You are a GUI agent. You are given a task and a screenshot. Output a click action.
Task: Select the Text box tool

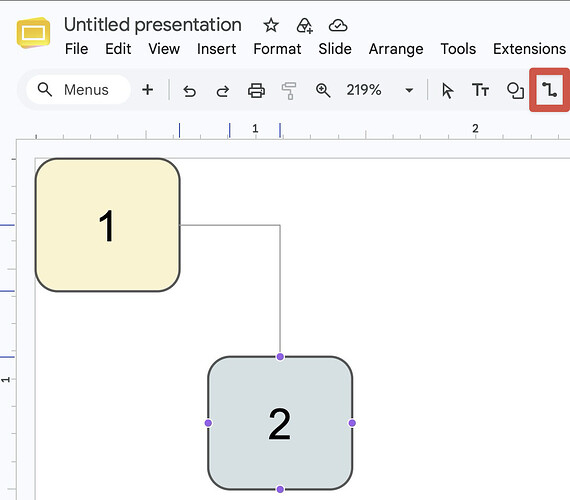coord(480,90)
